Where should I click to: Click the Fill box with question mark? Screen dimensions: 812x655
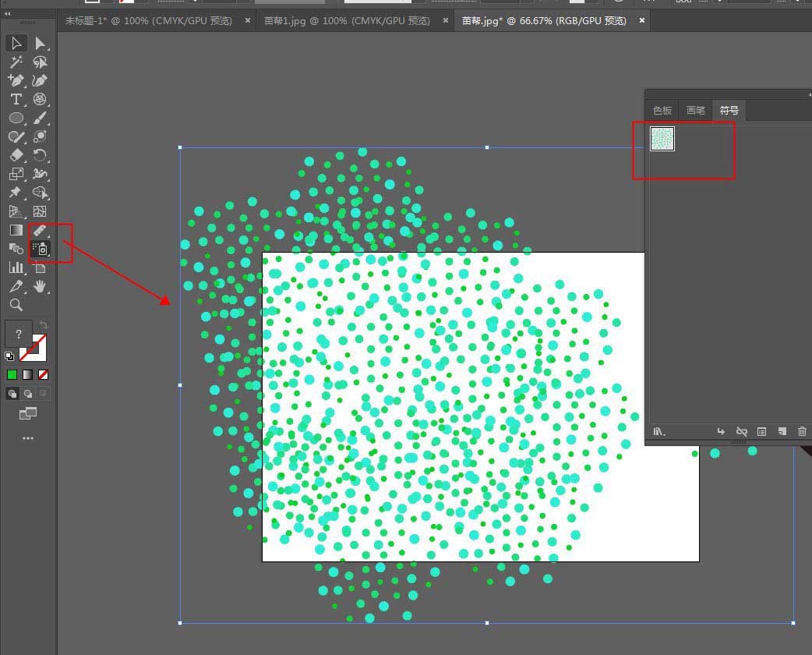(x=18, y=334)
